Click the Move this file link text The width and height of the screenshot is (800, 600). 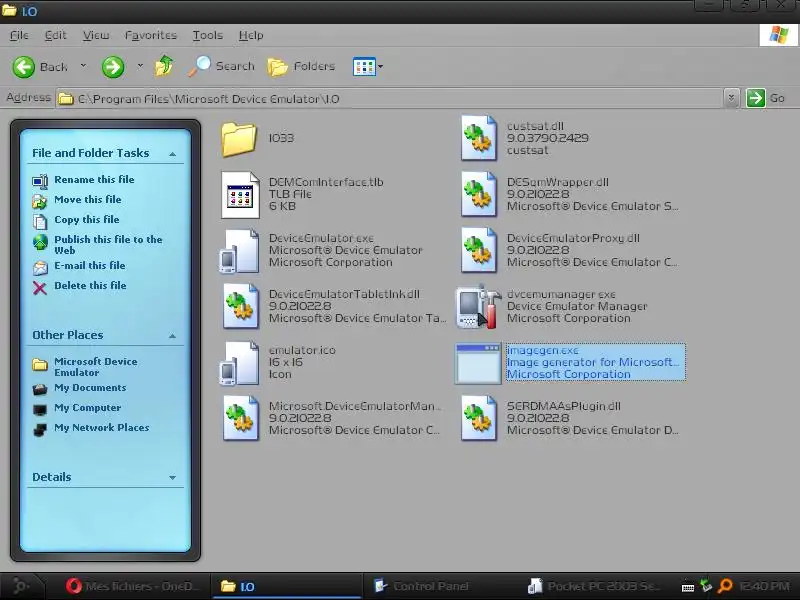point(88,199)
